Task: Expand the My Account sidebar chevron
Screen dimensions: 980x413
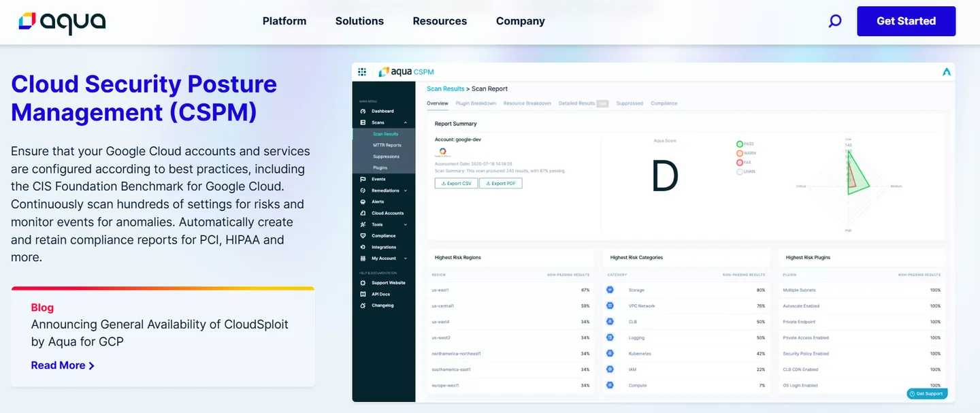Action: (406, 259)
